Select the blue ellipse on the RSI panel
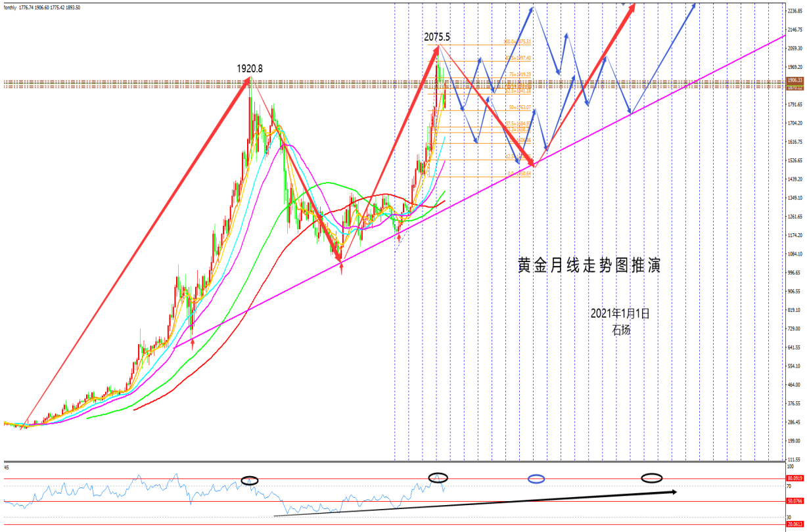The image size is (807, 532). (x=536, y=479)
